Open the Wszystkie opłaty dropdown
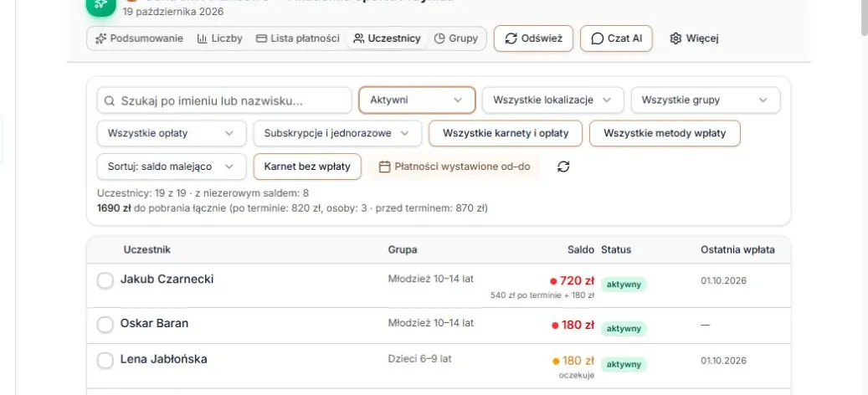The width and height of the screenshot is (868, 395). click(x=172, y=133)
